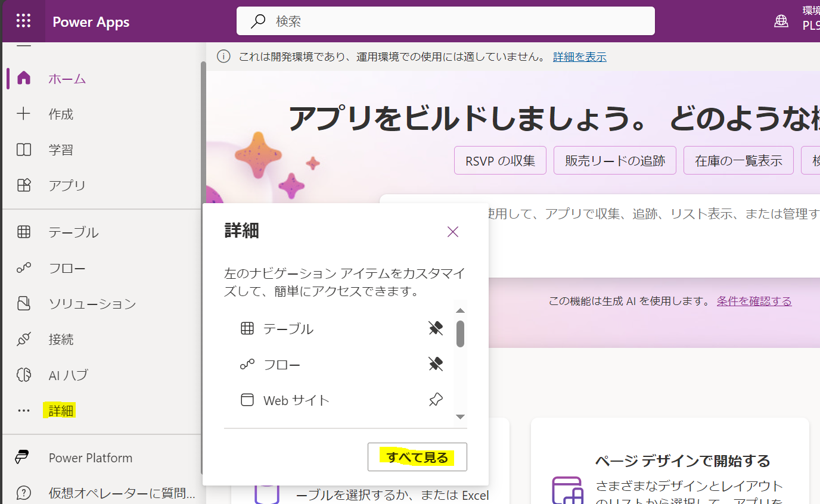The image size is (820, 504).
Task: Click the ホーム house icon in the sidebar
Action: click(x=24, y=78)
